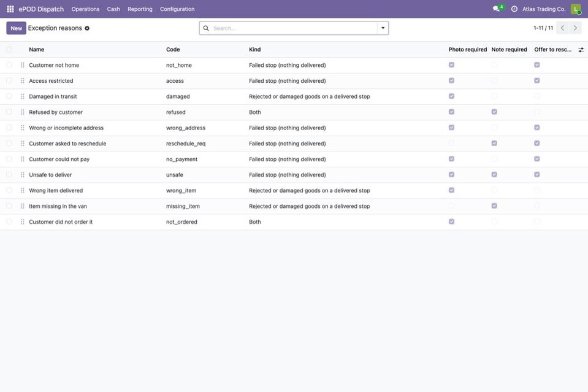
Task: Click the 1-11 / 11 pager counter
Action: (x=543, y=28)
